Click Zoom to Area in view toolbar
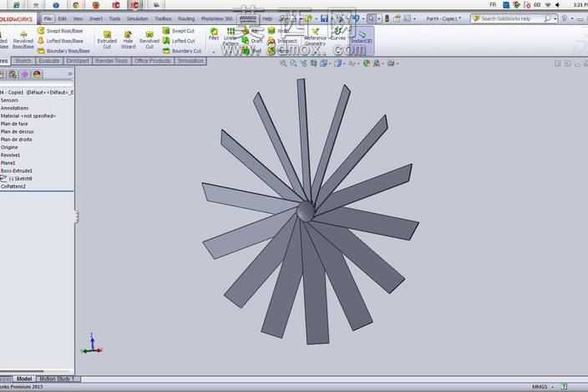 pyautogui.click(x=293, y=64)
